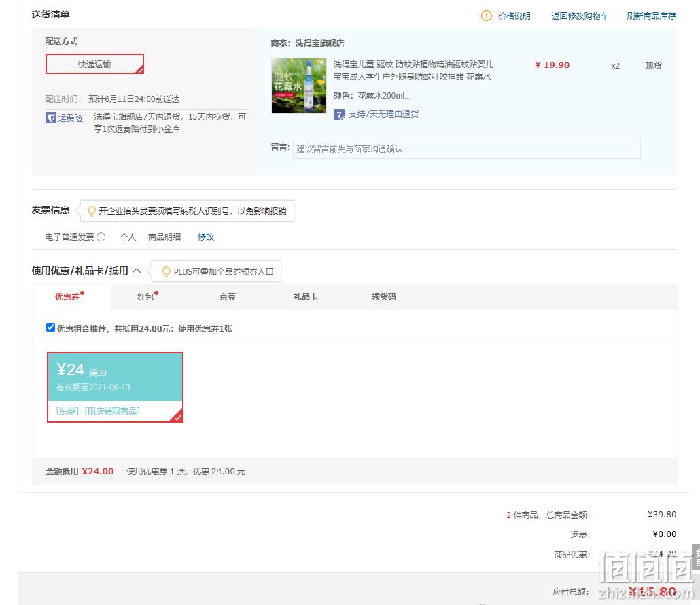Click the PLUS coupon lightbulb icon
The width and height of the screenshot is (700, 605).
[x=167, y=271]
